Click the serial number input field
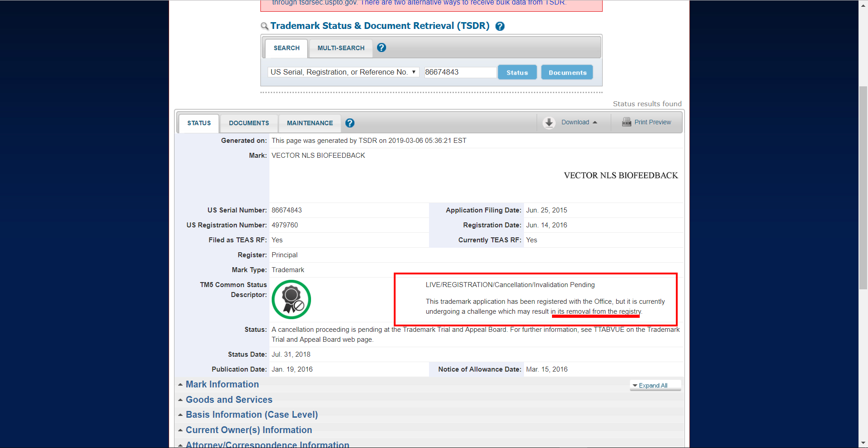 coord(459,72)
